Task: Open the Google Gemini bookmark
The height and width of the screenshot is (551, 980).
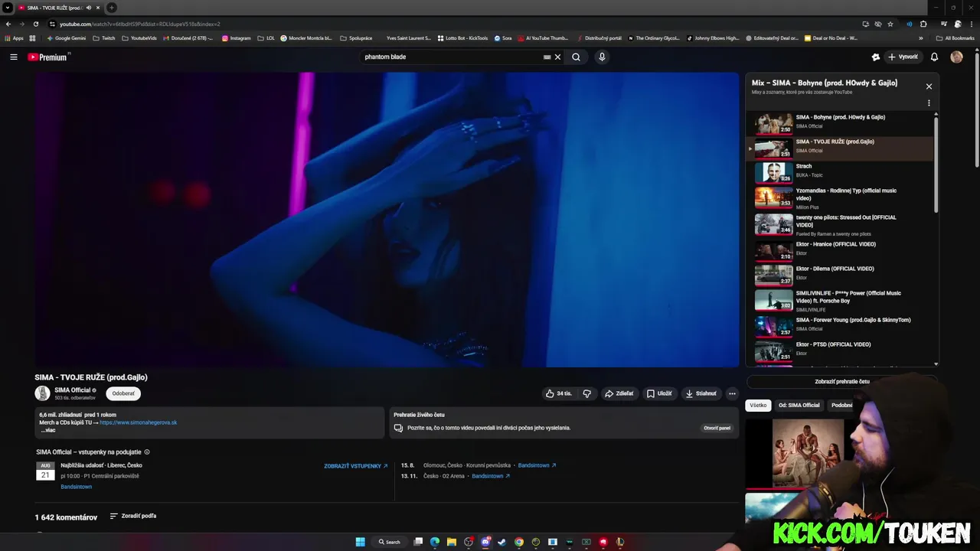Action: pos(67,37)
